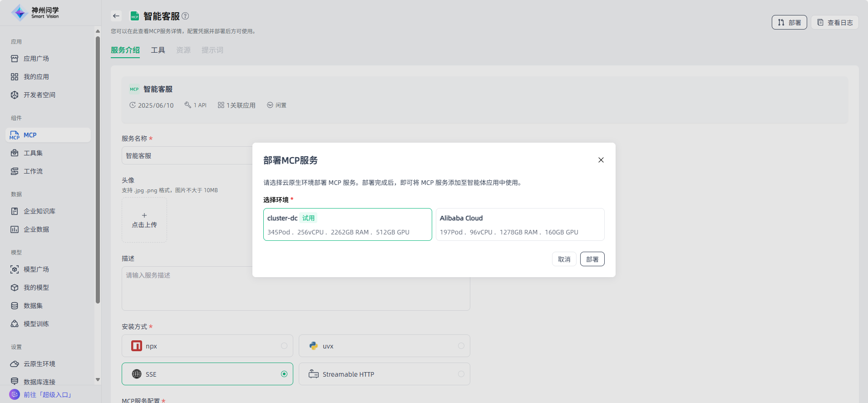Select the npx installation radio option
Image resolution: width=868 pixels, height=403 pixels.
[x=284, y=346]
